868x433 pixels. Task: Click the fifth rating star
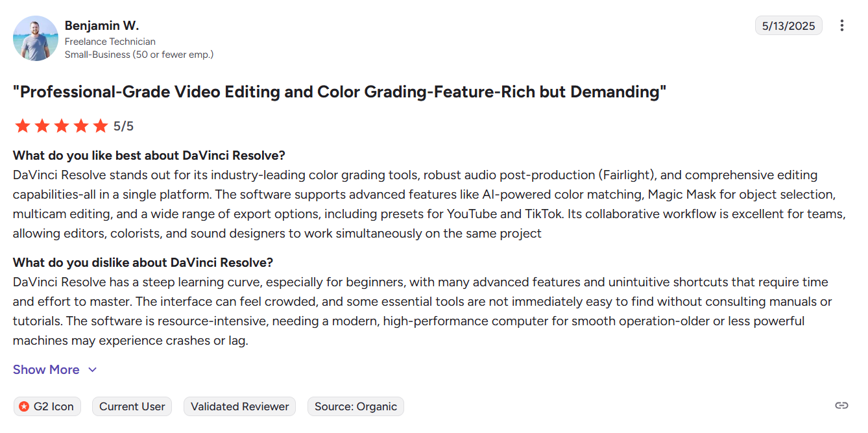(101, 126)
